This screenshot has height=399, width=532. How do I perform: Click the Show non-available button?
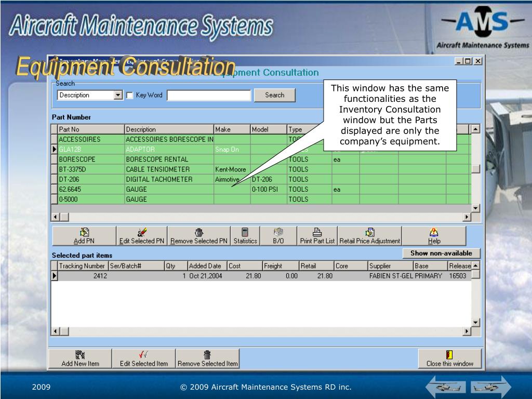click(x=441, y=253)
